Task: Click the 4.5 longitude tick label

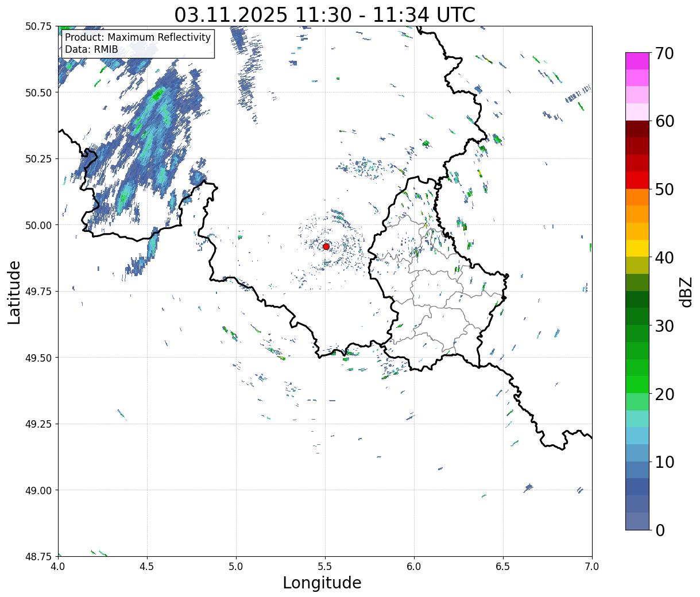Action: (x=147, y=566)
